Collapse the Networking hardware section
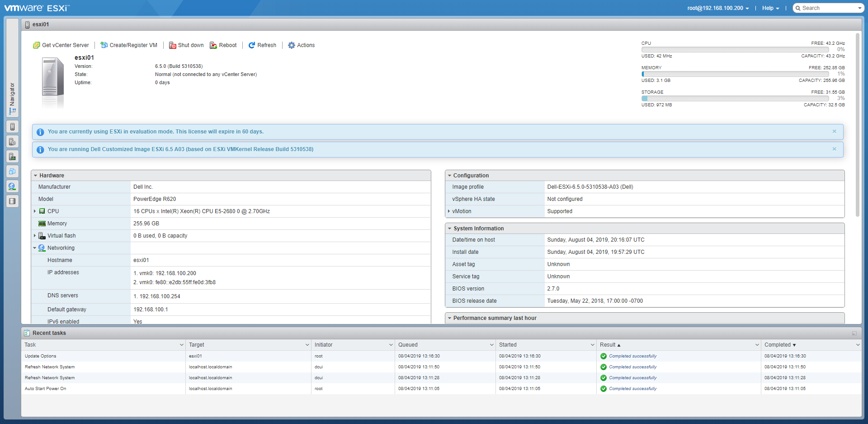868x424 pixels. click(x=35, y=248)
